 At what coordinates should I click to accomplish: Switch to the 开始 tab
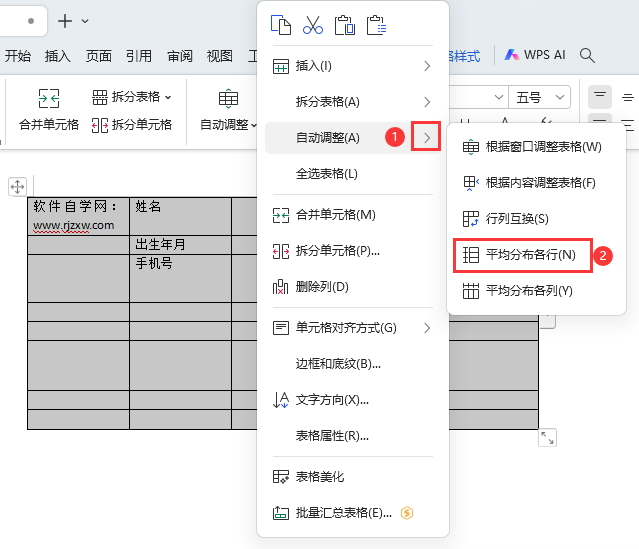(x=18, y=55)
